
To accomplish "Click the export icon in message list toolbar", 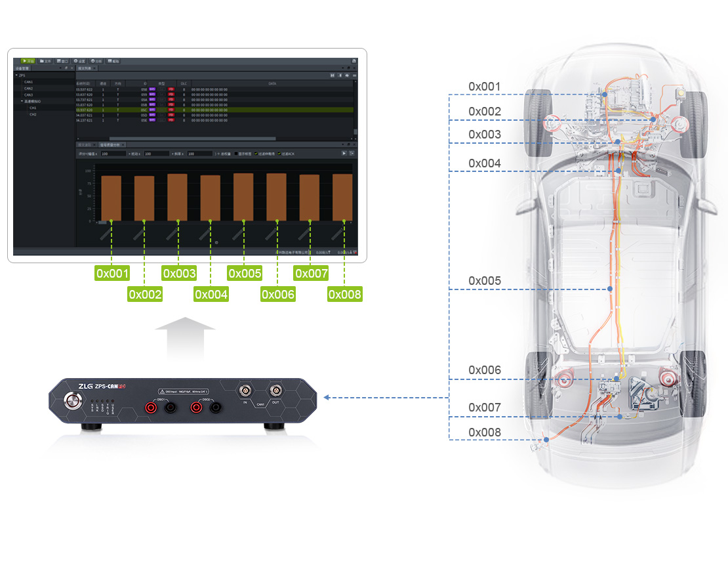I will point(340,75).
